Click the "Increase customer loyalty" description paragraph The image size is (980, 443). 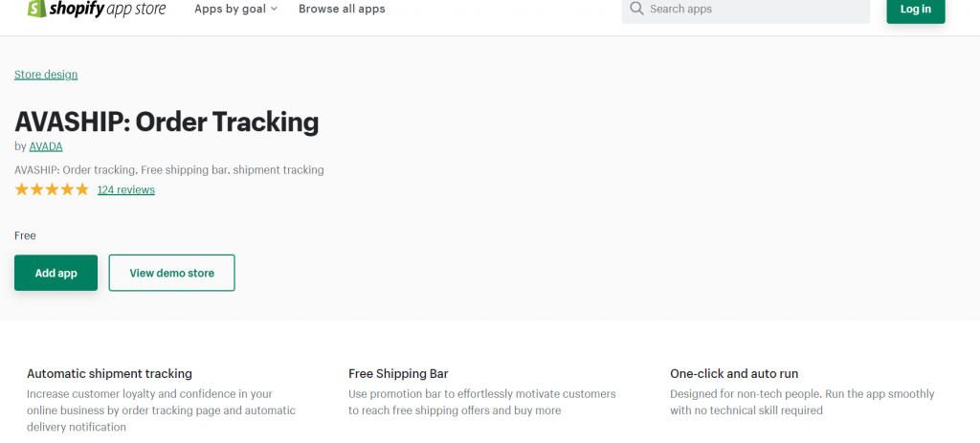(x=161, y=410)
